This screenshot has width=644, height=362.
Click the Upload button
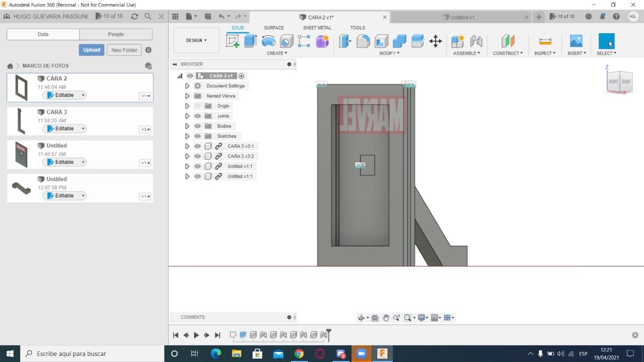[x=92, y=50]
